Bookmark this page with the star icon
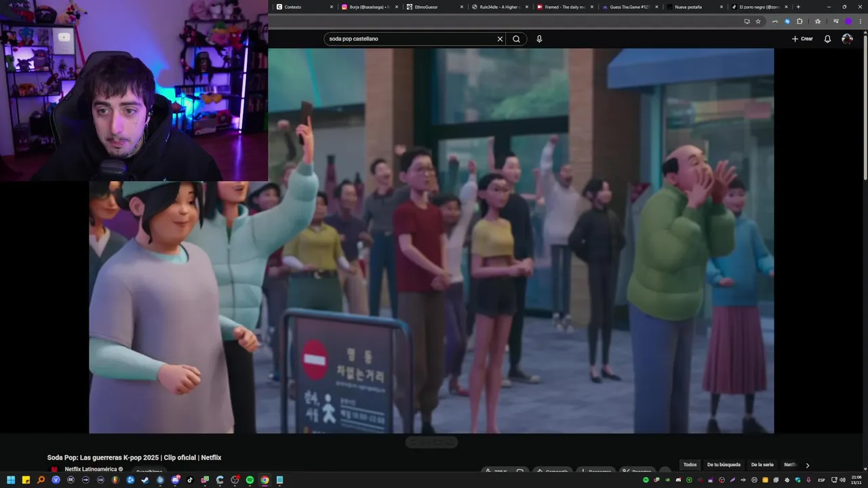The image size is (868, 488). [758, 21]
